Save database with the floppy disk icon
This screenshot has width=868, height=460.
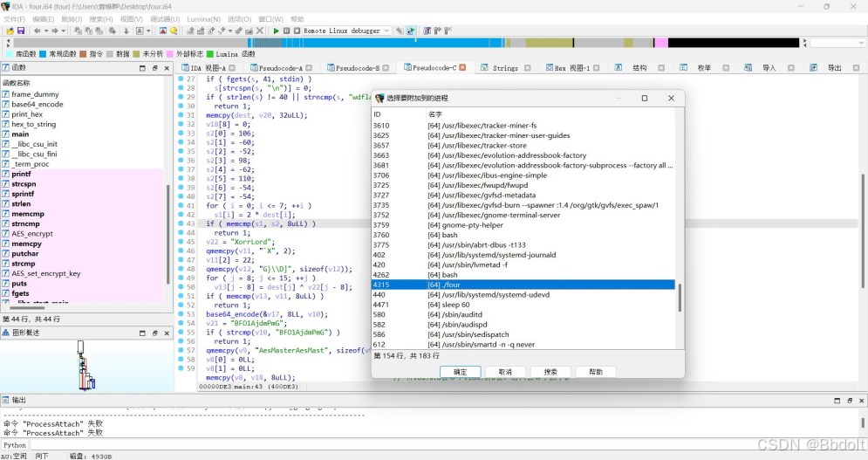pyautogui.click(x=21, y=31)
